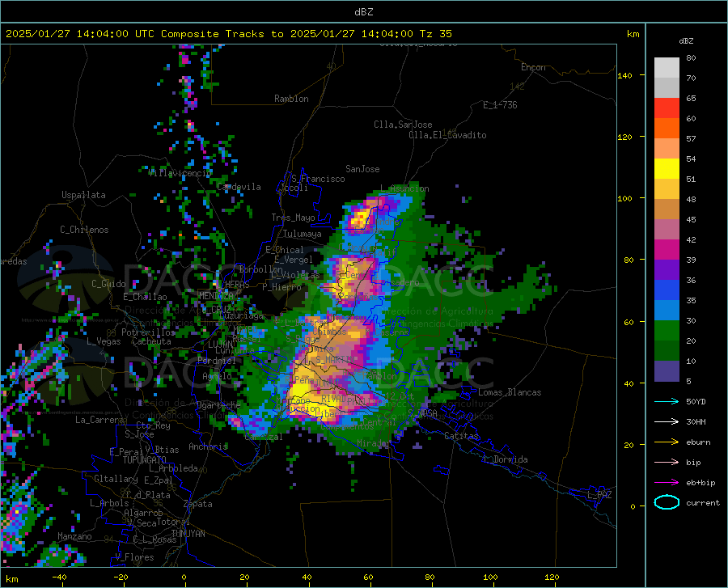
Task: Click the 'Perdriel' map label
Action: 217,361
